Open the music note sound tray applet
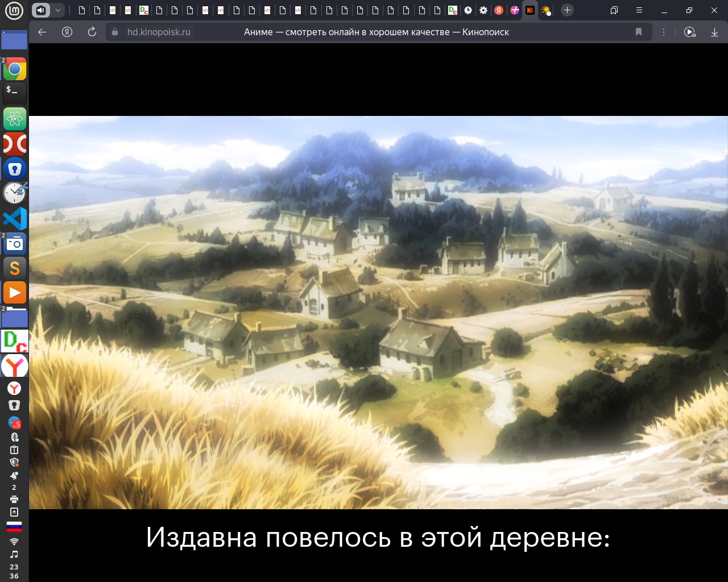 (x=14, y=554)
